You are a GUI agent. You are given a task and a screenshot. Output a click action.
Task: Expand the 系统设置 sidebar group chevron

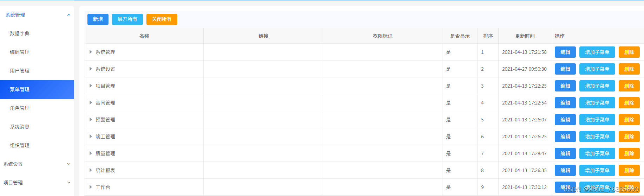pyautogui.click(x=69, y=164)
